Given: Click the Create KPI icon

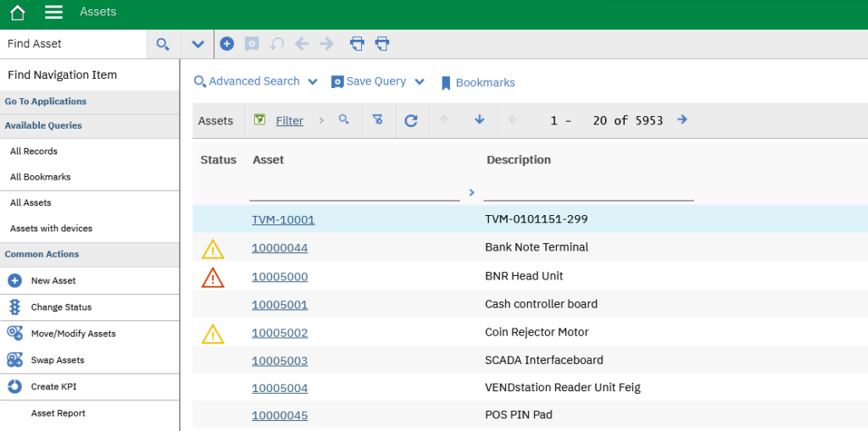Looking at the screenshot, I should click(x=15, y=387).
